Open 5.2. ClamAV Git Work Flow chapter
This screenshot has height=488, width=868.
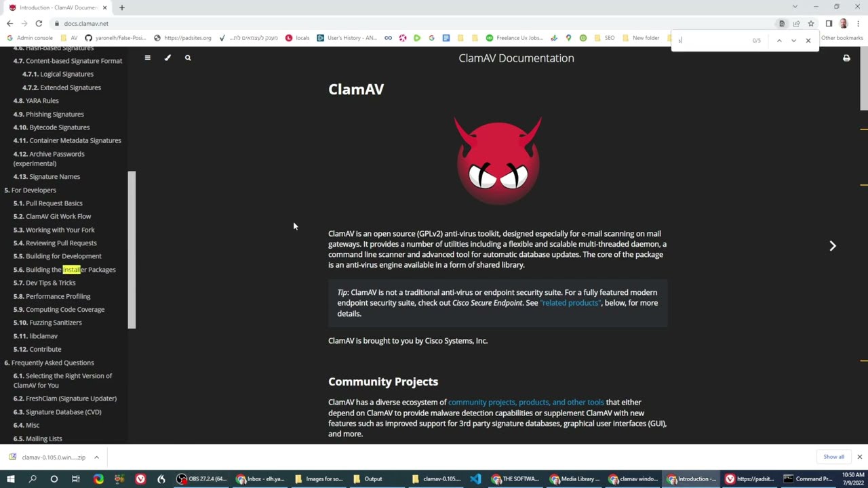[x=52, y=216]
